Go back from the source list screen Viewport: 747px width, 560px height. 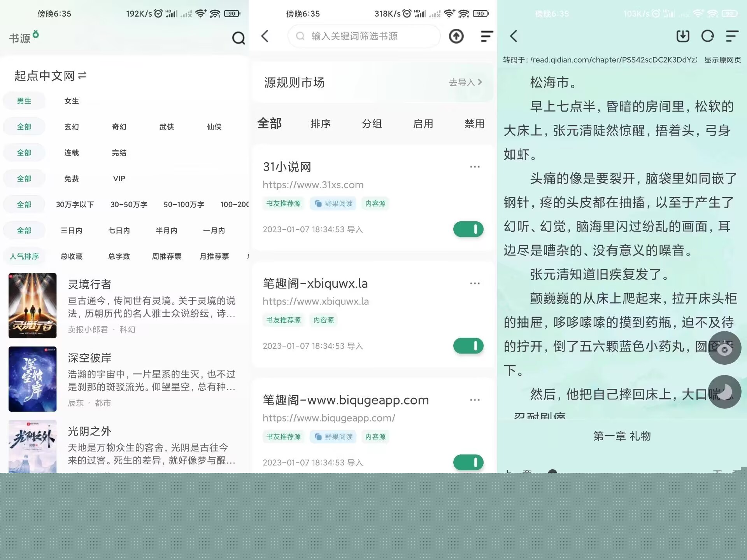pos(265,36)
